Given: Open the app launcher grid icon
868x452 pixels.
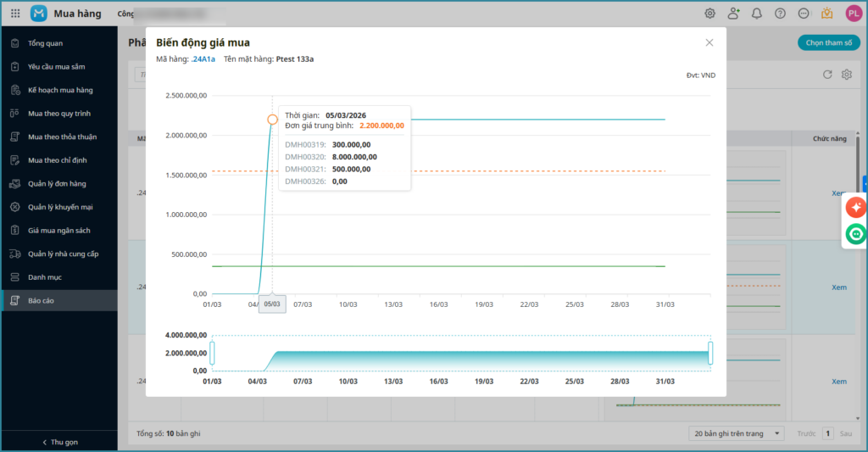Looking at the screenshot, I should 15,14.
